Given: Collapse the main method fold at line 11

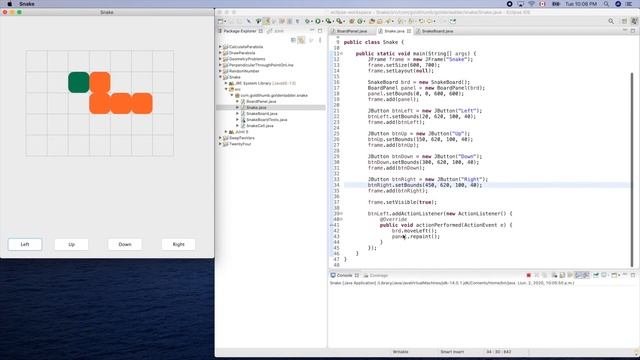Looking at the screenshot, I should (342, 53).
